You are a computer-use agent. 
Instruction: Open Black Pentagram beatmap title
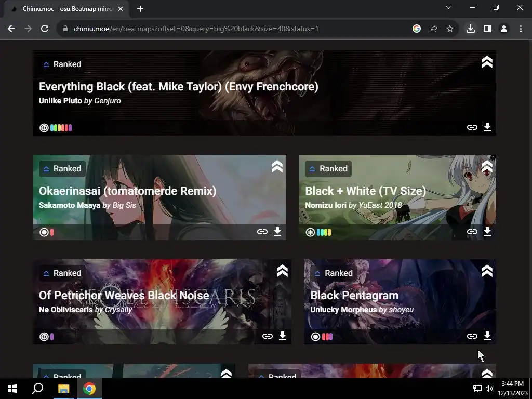[354, 296]
